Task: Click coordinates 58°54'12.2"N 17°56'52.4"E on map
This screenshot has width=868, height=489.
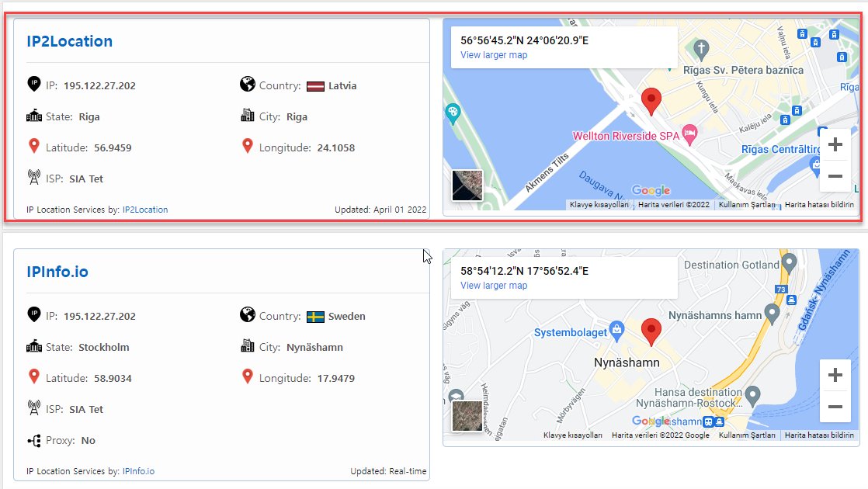Action: tap(524, 271)
